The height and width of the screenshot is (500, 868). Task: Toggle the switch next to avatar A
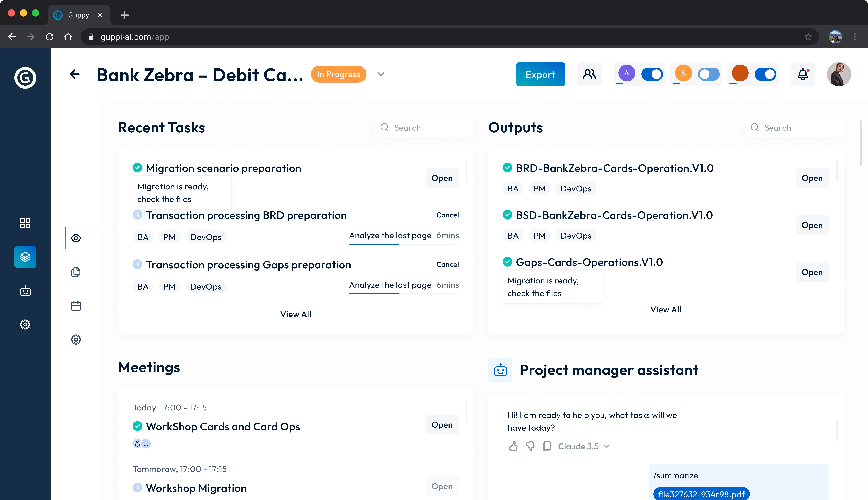(652, 74)
